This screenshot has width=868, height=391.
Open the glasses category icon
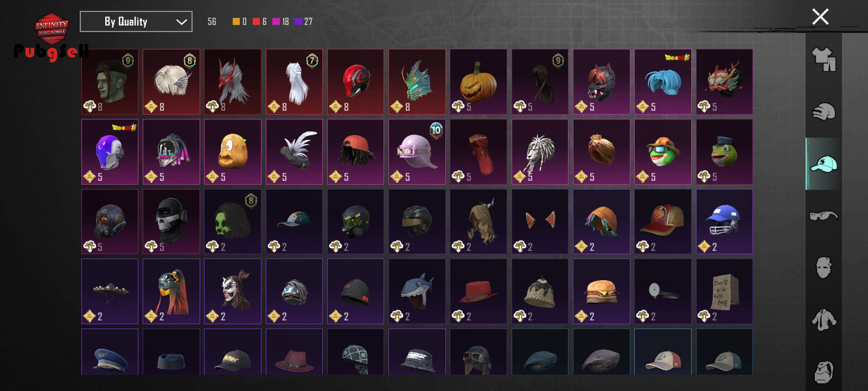824,216
